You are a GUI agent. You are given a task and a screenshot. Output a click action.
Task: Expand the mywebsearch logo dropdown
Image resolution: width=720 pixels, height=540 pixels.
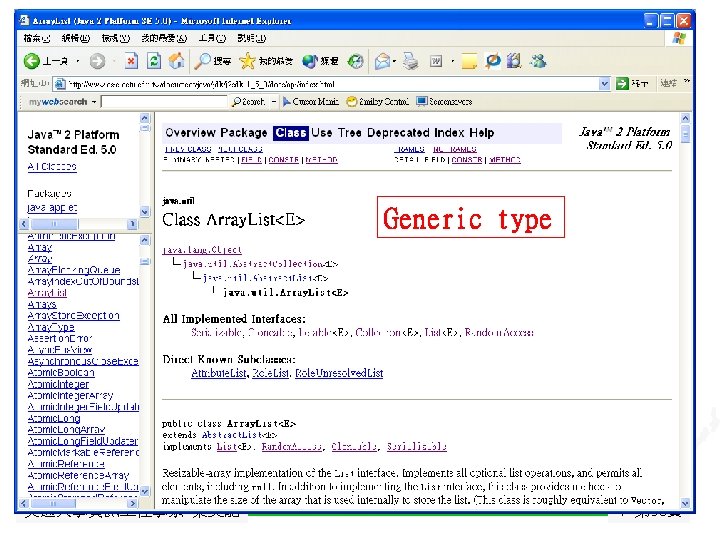point(94,101)
